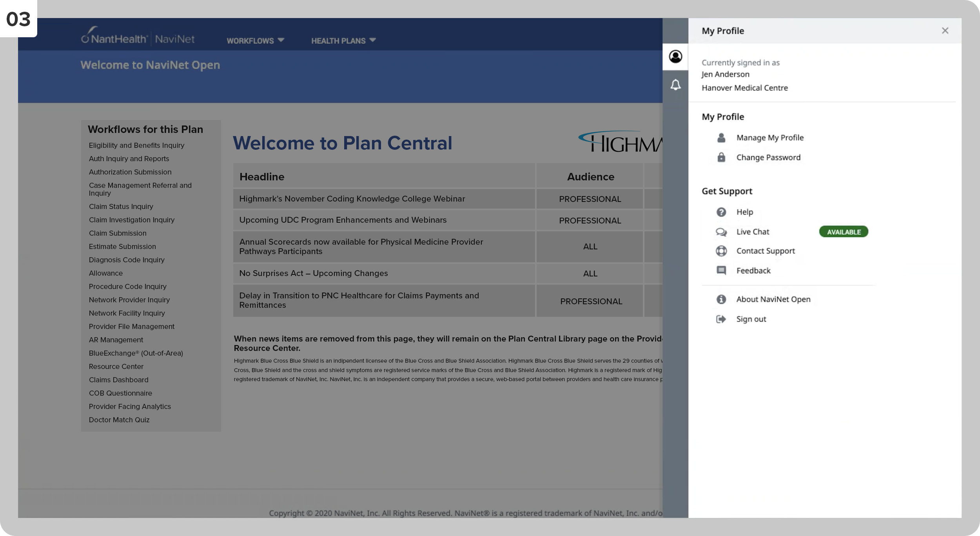Select Network Provider Inquiry
Image resolution: width=980 pixels, height=536 pixels.
pos(129,300)
